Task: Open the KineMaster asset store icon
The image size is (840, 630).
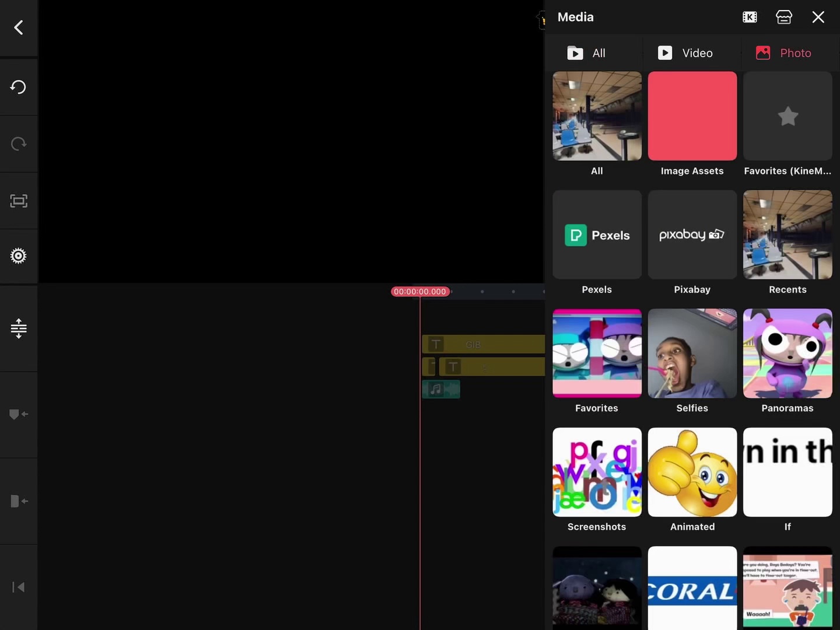Action: click(783, 17)
